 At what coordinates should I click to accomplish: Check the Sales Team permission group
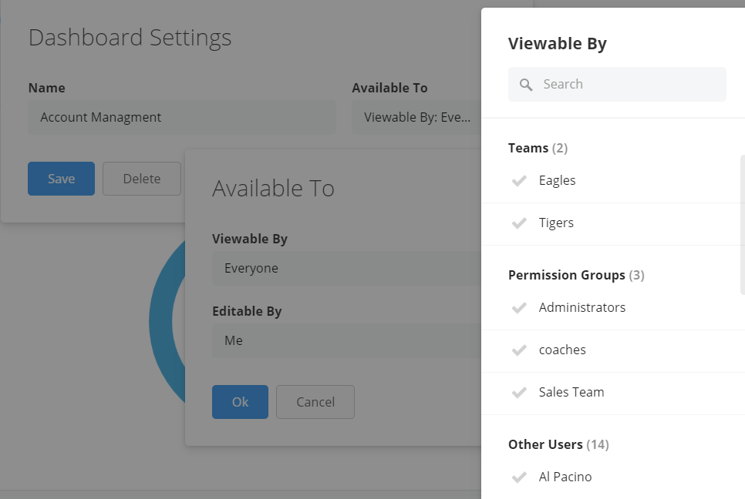[519, 393]
